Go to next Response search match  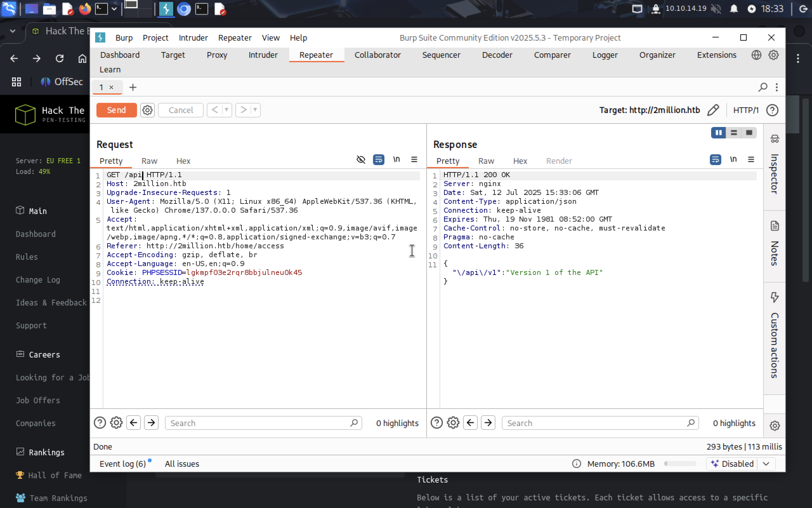(x=488, y=423)
